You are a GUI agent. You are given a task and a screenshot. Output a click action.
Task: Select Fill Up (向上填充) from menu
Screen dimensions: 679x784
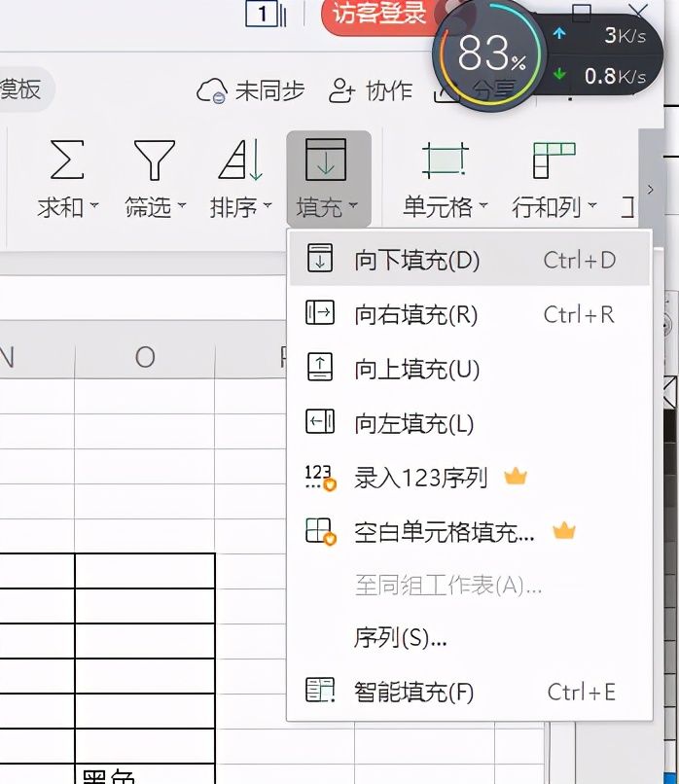click(470, 369)
